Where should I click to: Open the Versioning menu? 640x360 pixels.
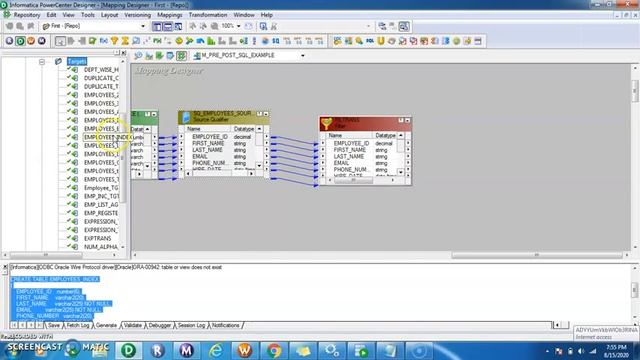tap(138, 15)
